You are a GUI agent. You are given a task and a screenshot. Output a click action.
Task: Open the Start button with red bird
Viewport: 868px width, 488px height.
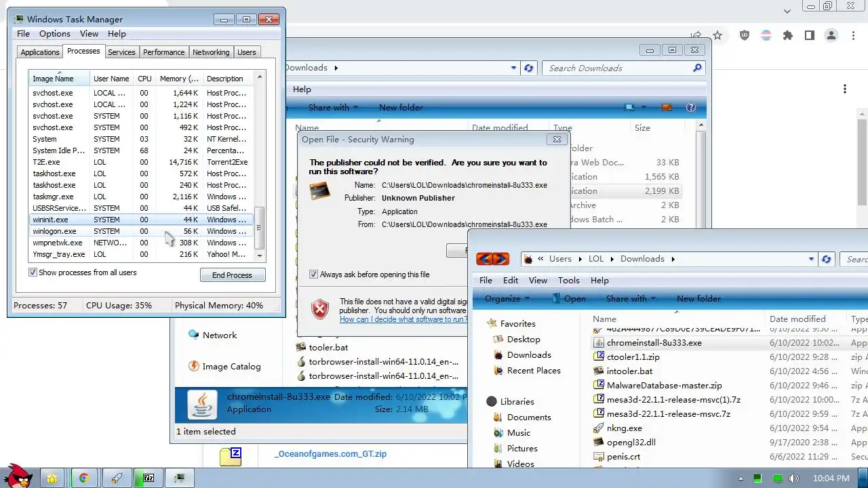point(18,477)
